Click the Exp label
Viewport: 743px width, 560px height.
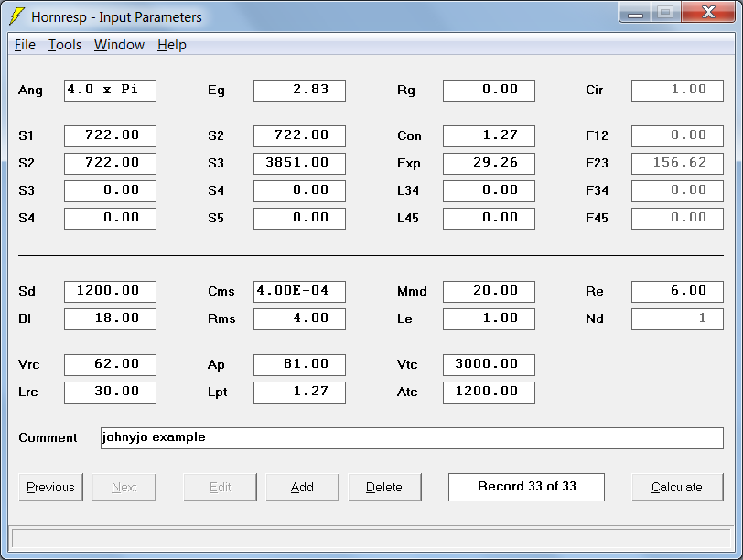click(x=408, y=164)
